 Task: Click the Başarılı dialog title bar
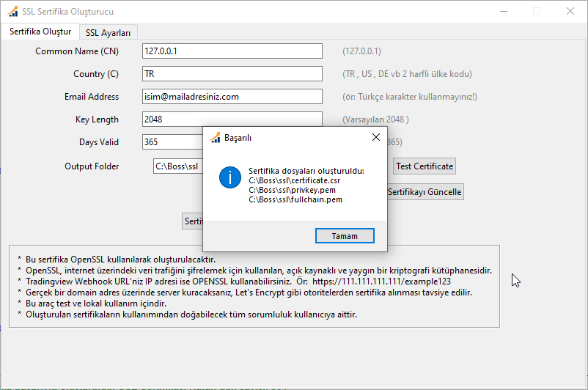293,137
